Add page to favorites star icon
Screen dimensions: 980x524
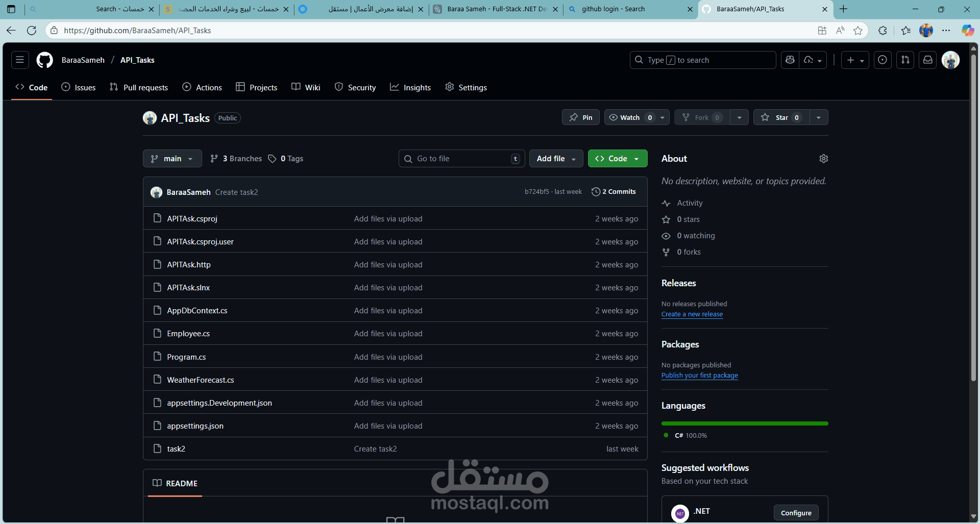pos(858,31)
